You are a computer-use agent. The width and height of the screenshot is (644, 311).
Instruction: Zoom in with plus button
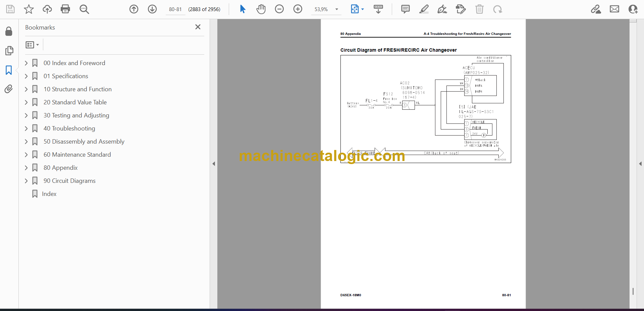298,9
